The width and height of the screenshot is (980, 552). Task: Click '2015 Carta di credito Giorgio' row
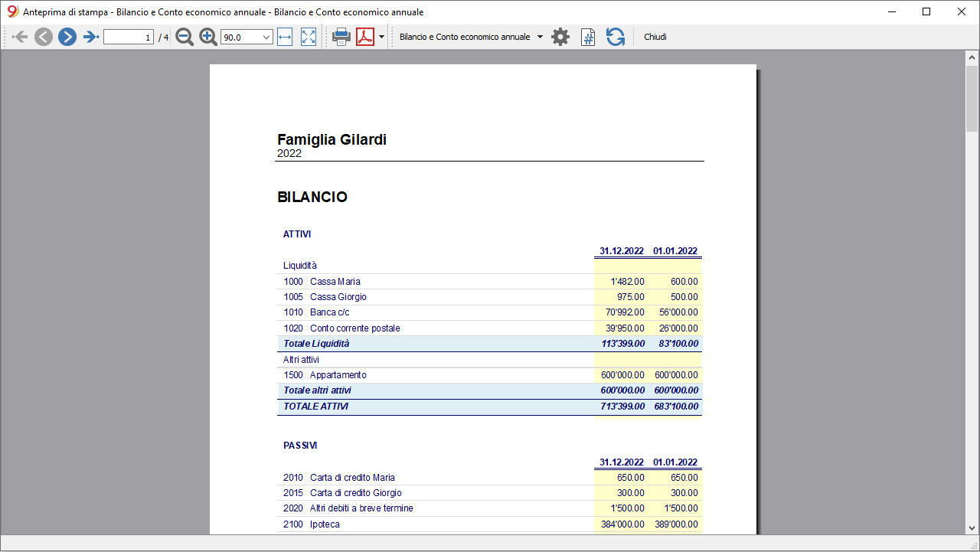(489, 493)
